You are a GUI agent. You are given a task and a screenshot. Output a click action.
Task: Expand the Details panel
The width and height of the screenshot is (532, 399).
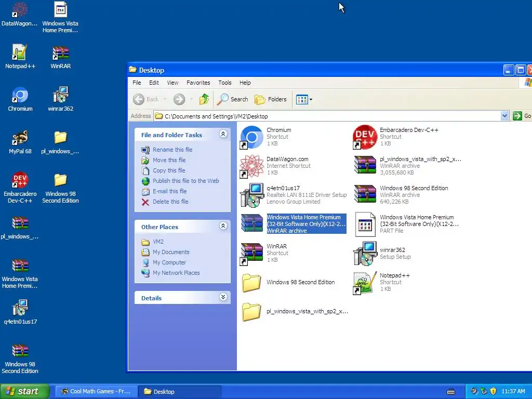point(223,297)
